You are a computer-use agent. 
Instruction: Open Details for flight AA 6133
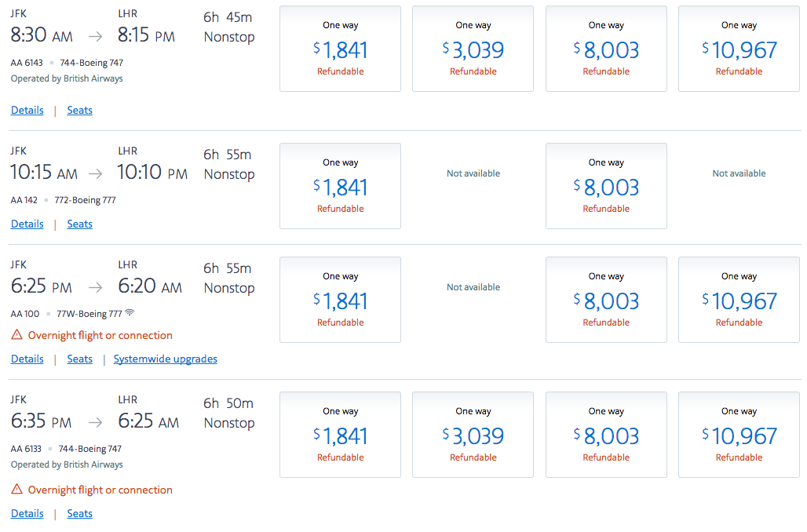tap(27, 513)
